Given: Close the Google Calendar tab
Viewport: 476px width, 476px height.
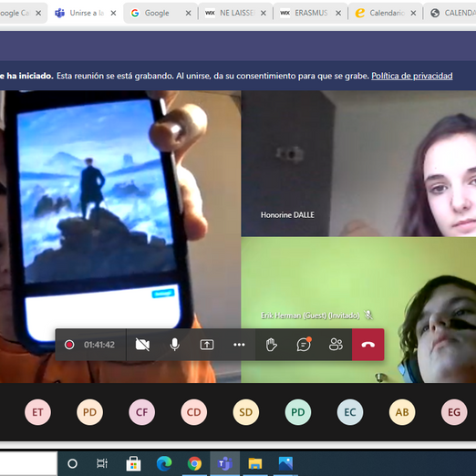Looking at the screenshot, I should click(38, 13).
